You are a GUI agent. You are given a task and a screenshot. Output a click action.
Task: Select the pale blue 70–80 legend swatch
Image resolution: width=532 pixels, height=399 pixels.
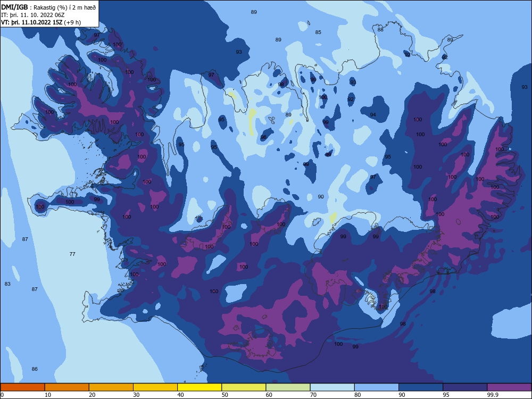pyautogui.click(x=332, y=387)
